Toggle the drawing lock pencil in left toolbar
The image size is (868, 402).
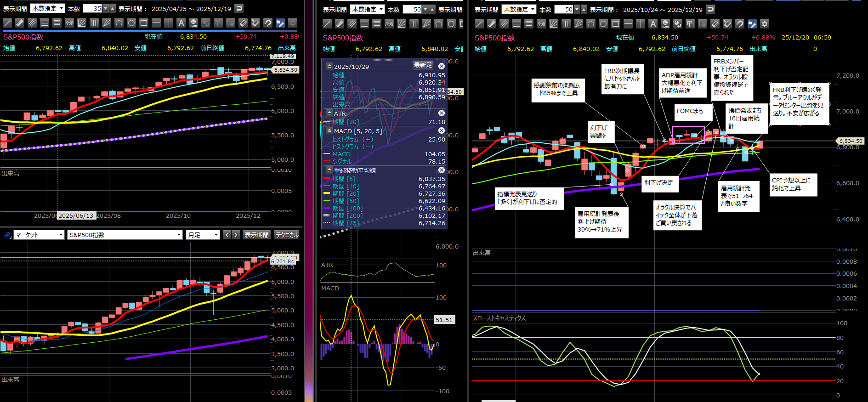(x=280, y=23)
